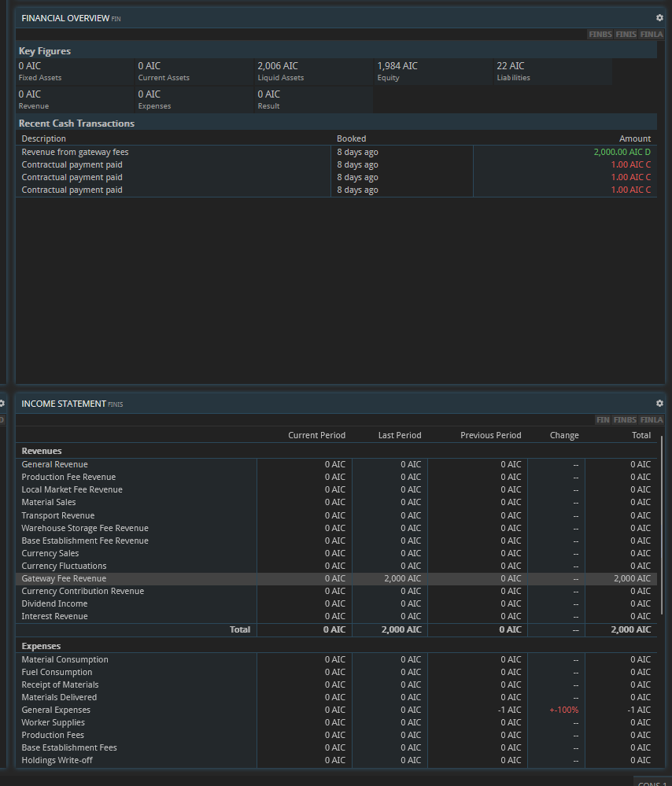
Task: Open Financial Overview panel settings gear
Action: point(659,17)
